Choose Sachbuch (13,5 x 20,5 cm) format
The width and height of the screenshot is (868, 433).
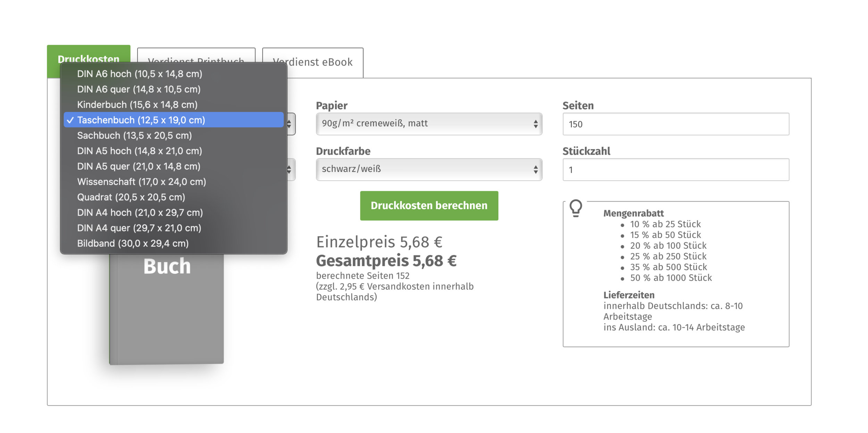click(x=174, y=135)
